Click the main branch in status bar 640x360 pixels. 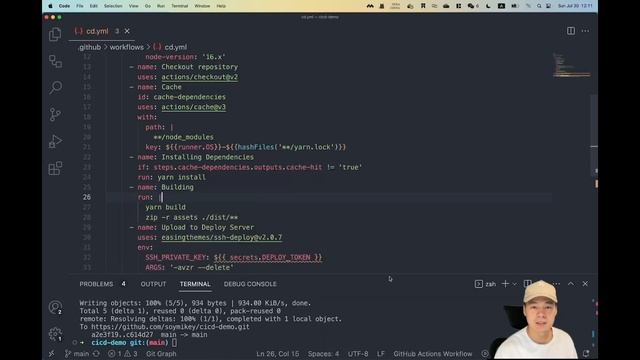77,354
